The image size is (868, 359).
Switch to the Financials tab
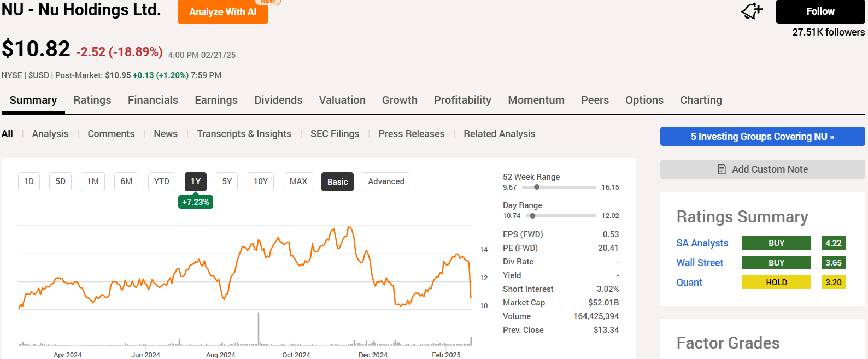pyautogui.click(x=153, y=100)
